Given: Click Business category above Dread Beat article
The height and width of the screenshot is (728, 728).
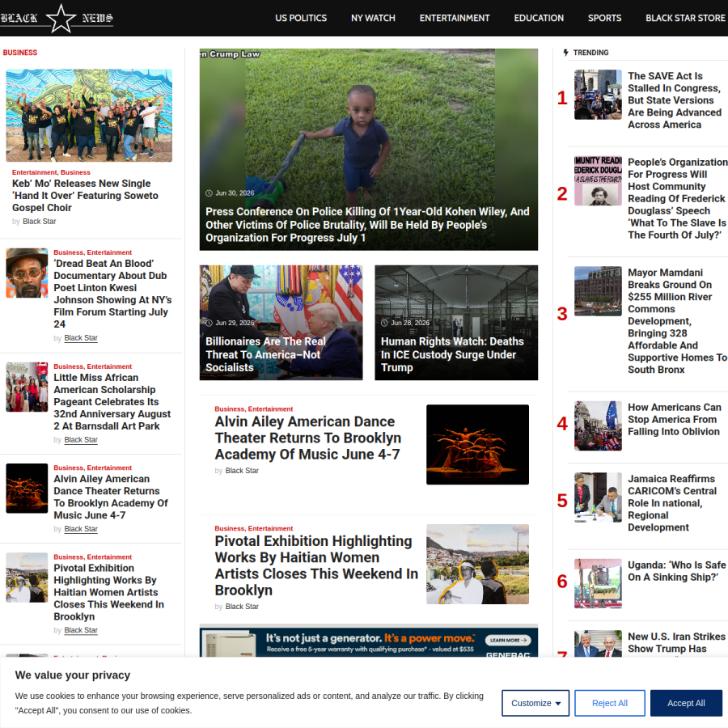Looking at the screenshot, I should [x=68, y=252].
